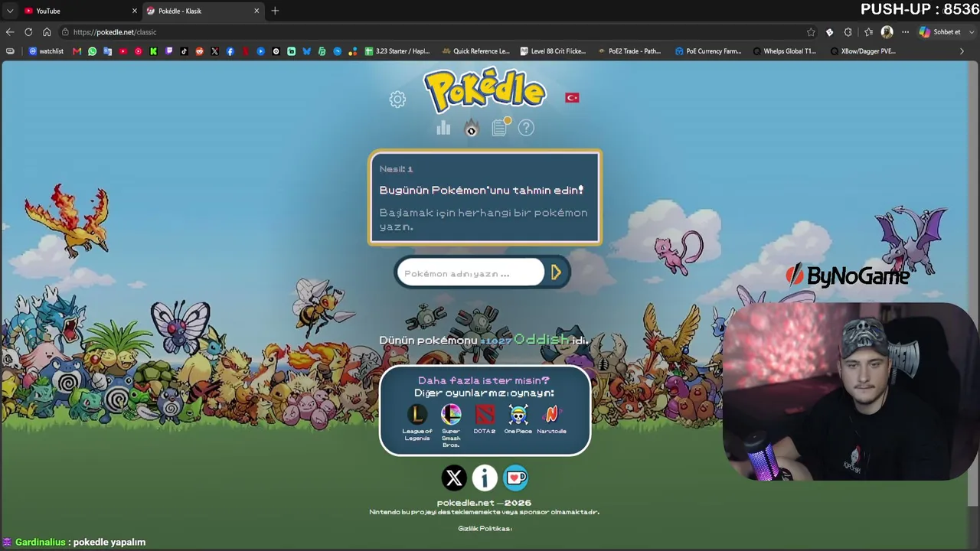
Task: Close the YouTube tab
Action: tap(135, 11)
